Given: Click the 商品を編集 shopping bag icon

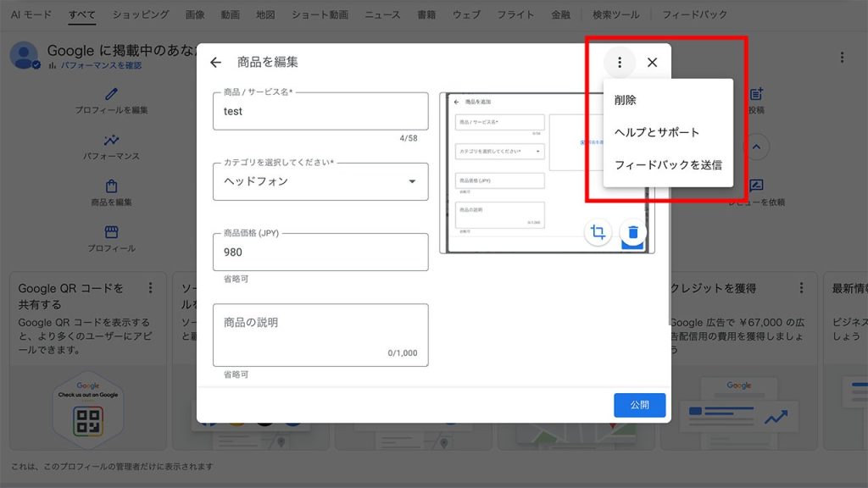Looking at the screenshot, I should tap(112, 186).
